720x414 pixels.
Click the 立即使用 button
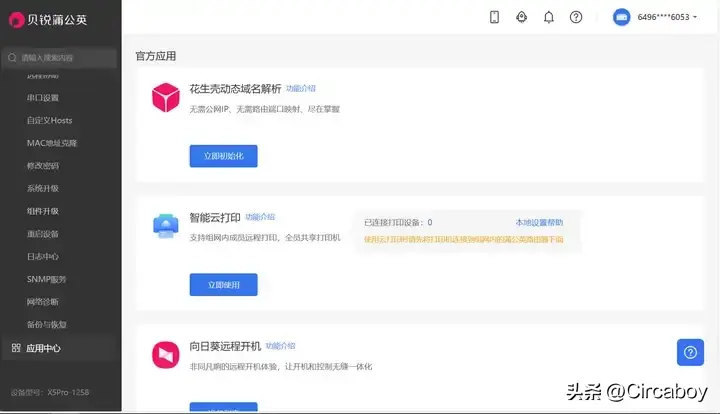click(x=224, y=285)
